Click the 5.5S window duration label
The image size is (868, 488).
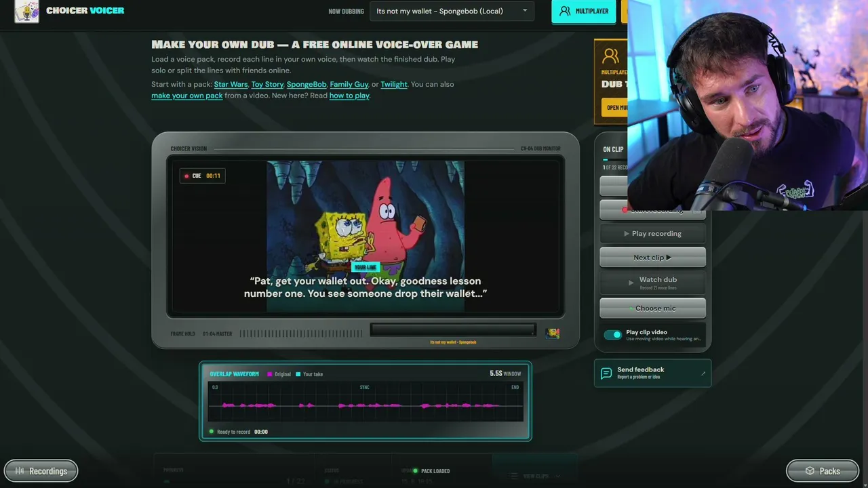(x=505, y=373)
